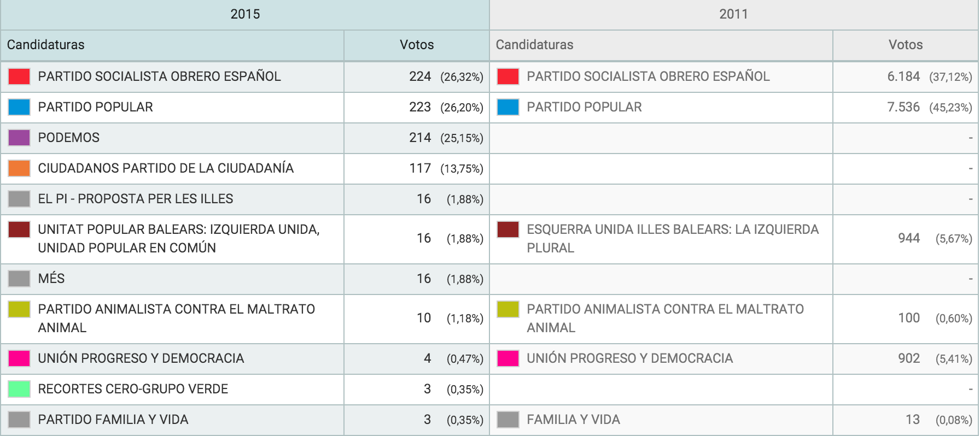Select the magenta UPyD swatch in 2015
The width and height of the screenshot is (980, 436).
[x=19, y=358]
